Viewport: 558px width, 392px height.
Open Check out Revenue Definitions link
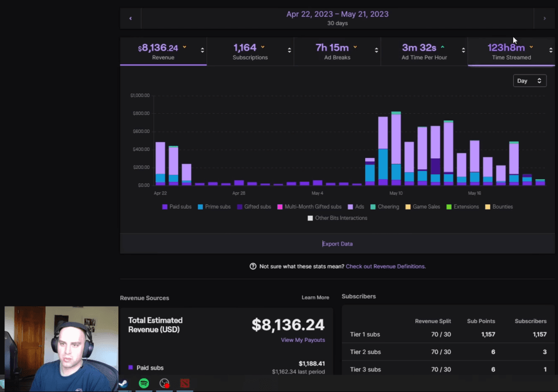click(385, 266)
